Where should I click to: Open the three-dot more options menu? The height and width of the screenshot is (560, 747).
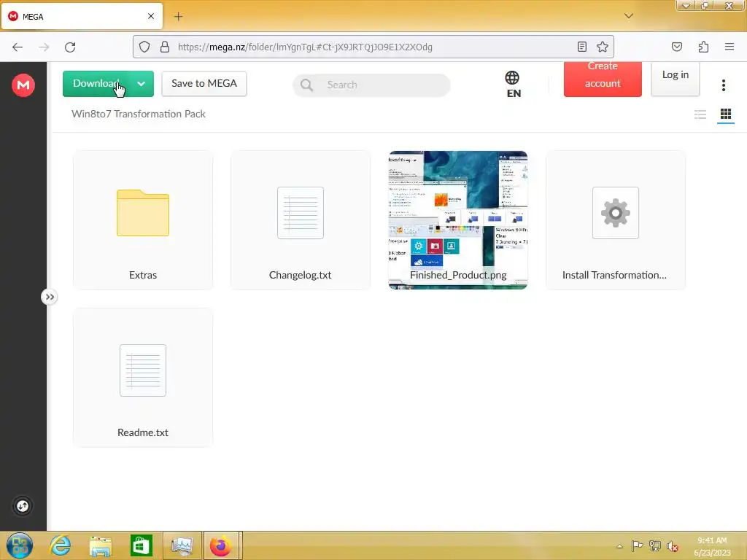coord(723,85)
